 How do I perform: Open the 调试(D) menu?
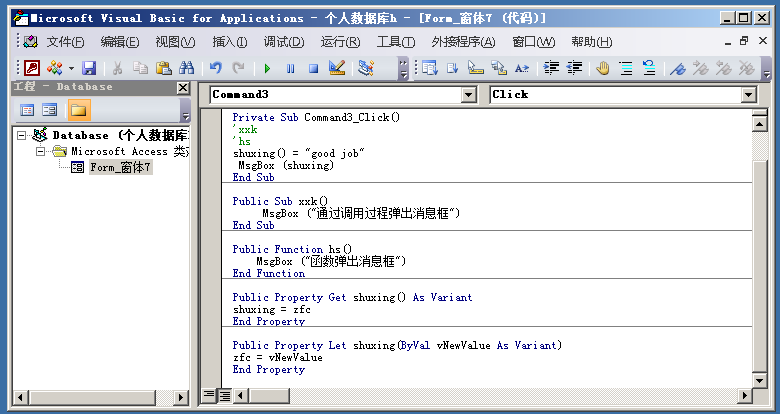coord(284,42)
